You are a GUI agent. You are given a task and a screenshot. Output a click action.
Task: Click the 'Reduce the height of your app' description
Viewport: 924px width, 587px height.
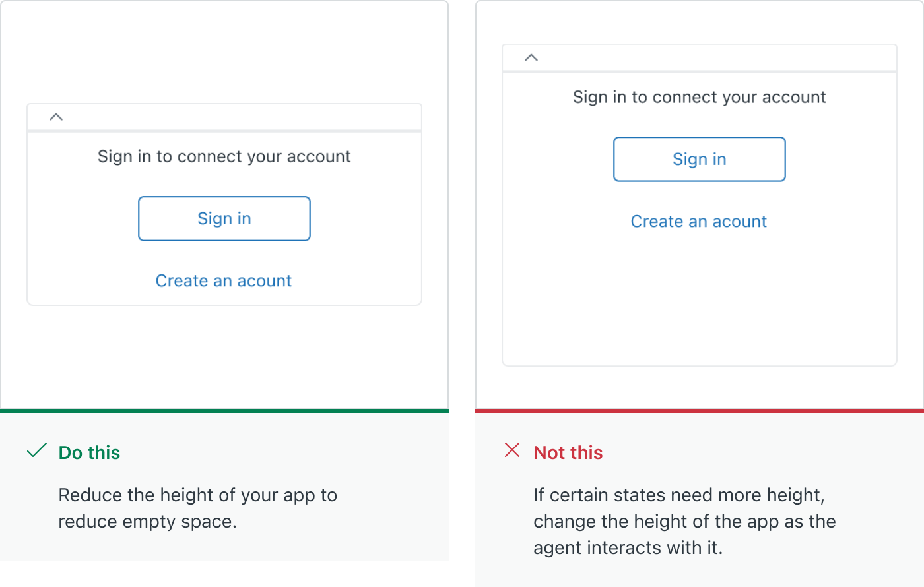[198, 508]
